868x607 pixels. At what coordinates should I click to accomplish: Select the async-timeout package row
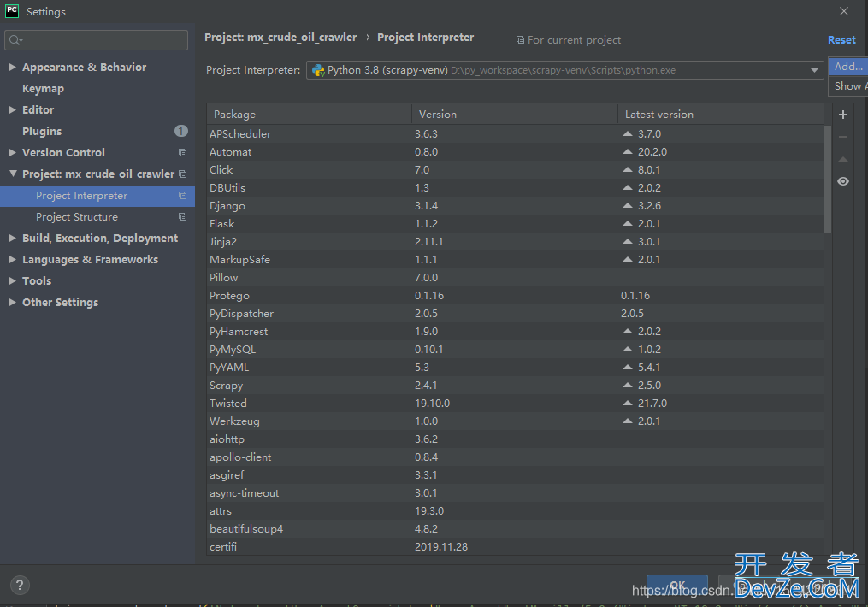tap(516, 493)
